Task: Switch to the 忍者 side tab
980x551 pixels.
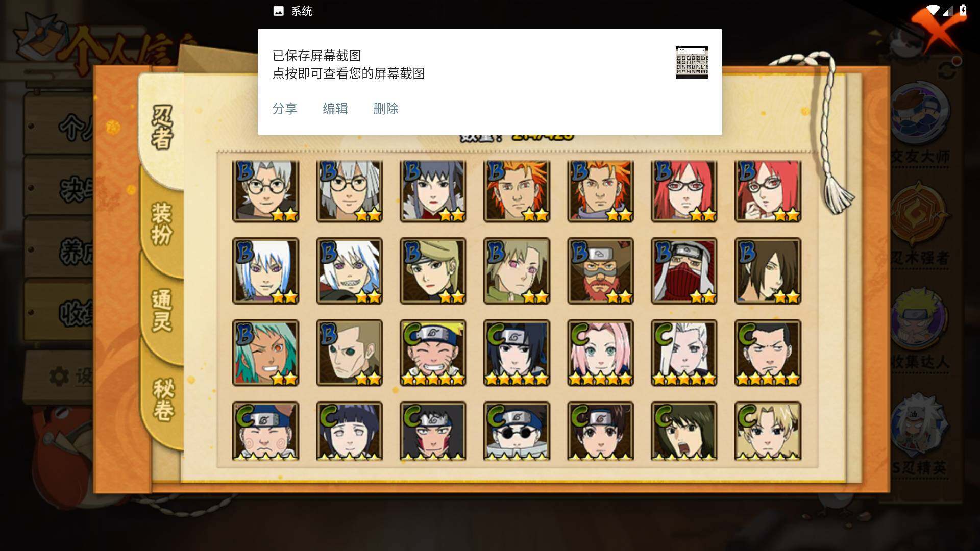Action: point(162,128)
